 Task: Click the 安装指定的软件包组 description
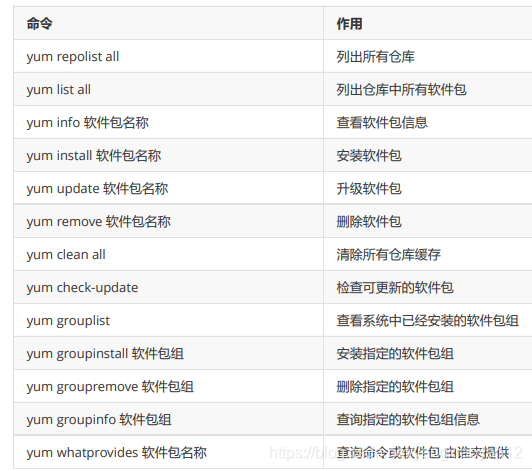point(428,353)
